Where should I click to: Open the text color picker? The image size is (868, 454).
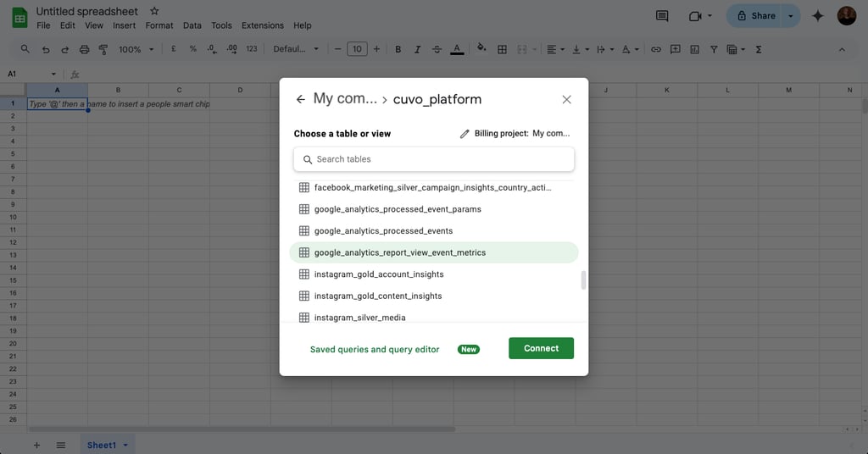tap(458, 49)
